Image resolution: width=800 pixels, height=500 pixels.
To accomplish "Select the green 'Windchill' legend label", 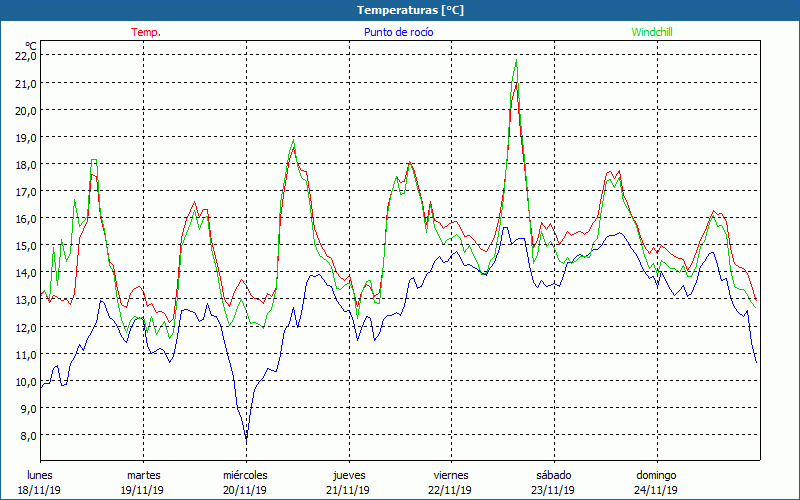I will coord(652,32).
